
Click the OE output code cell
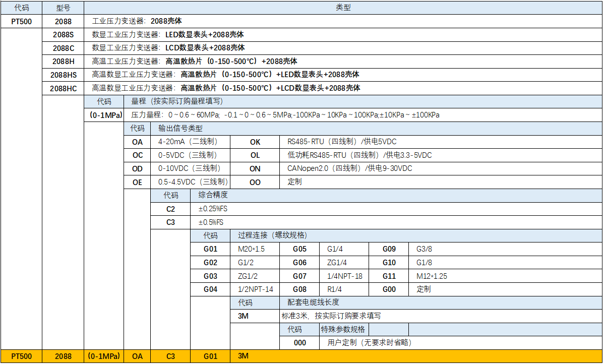(x=137, y=182)
